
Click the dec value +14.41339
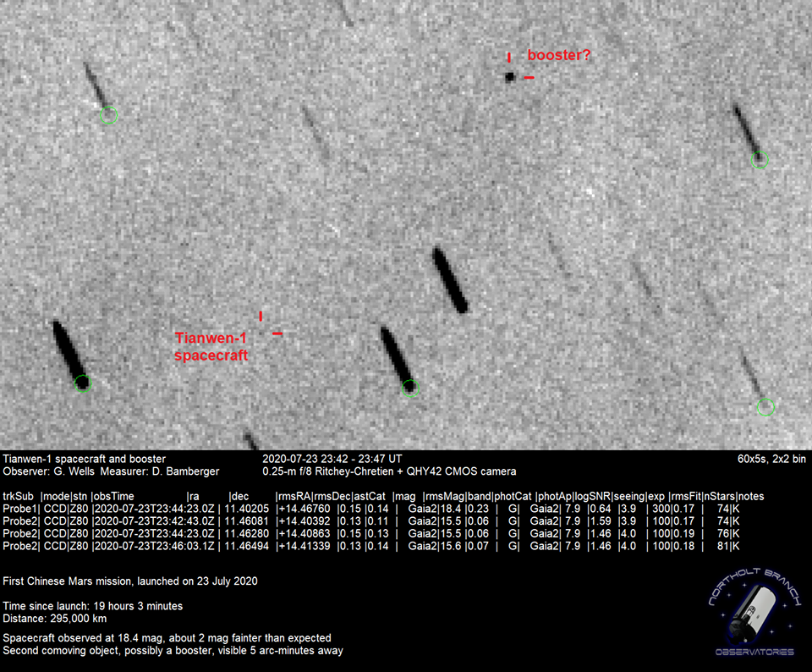pos(304,546)
